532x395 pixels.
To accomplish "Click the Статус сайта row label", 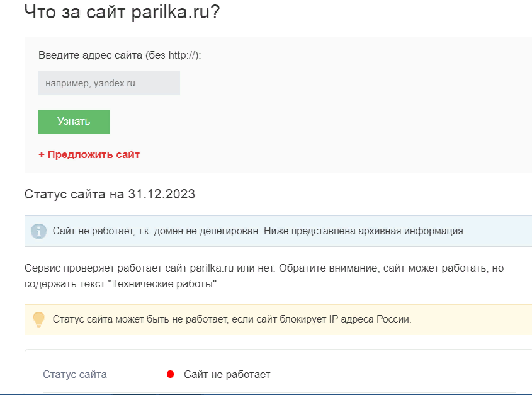I will click(75, 375).
